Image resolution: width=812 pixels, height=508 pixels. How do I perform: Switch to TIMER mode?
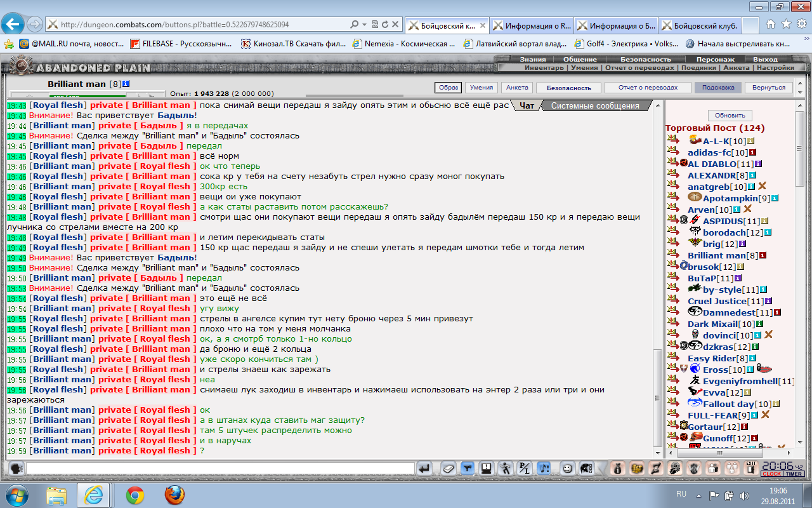click(794, 474)
